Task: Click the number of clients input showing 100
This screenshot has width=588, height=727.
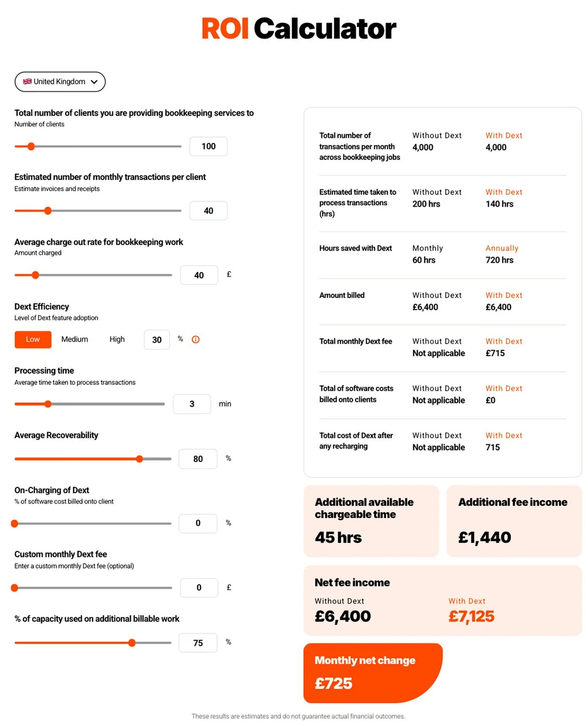Action: (208, 146)
